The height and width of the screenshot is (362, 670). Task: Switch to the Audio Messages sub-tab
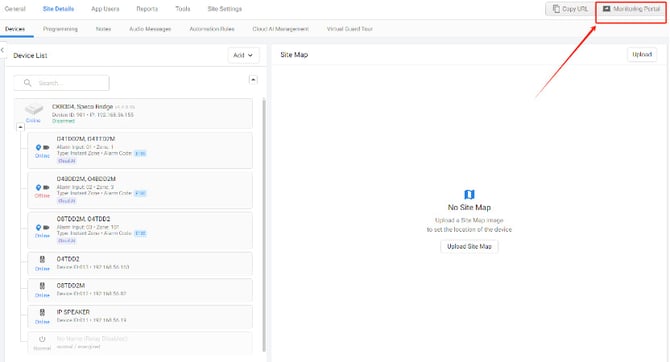click(x=150, y=29)
